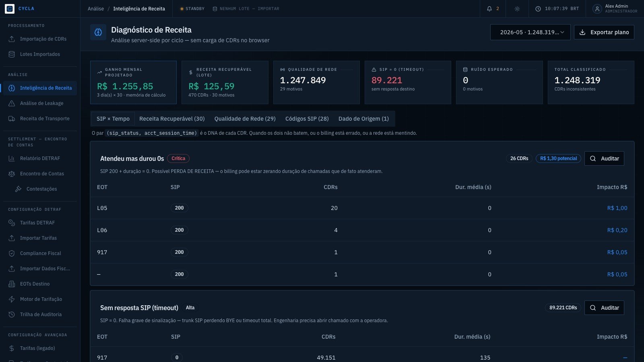Click R$ 1,00 impact value

617,208
